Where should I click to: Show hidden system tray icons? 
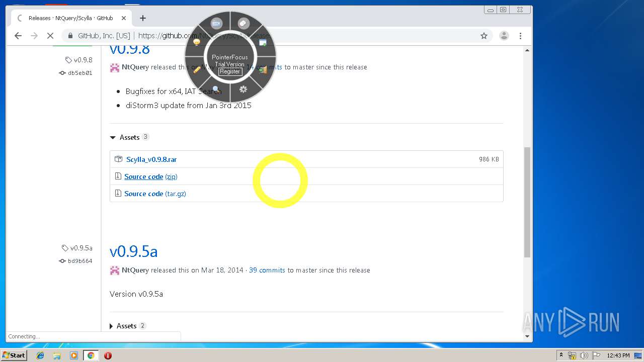pos(561,355)
